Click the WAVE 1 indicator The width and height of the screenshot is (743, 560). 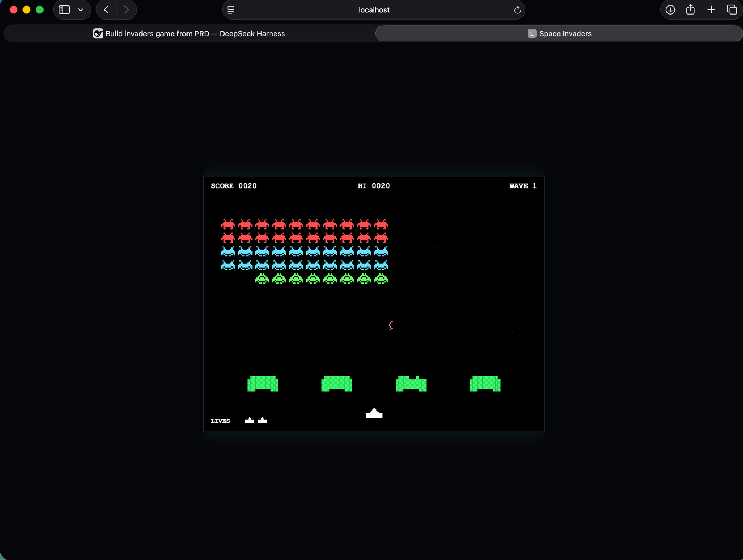pos(523,186)
